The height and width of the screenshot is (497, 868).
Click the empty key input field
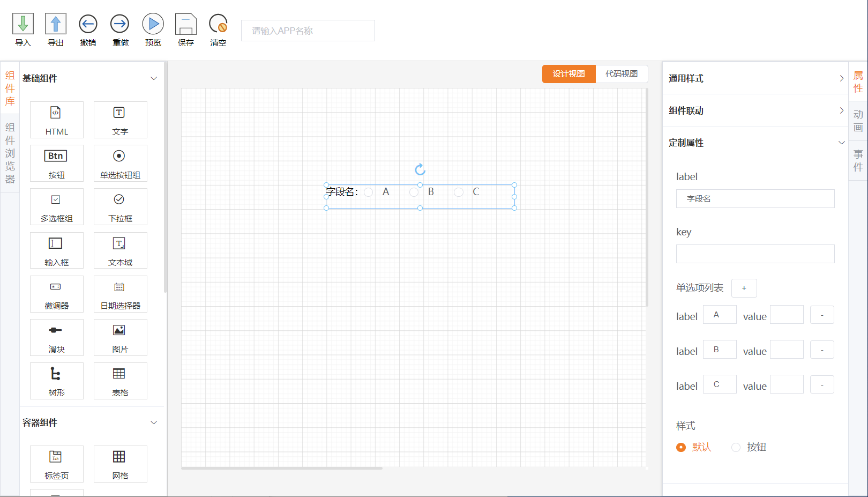tap(755, 254)
